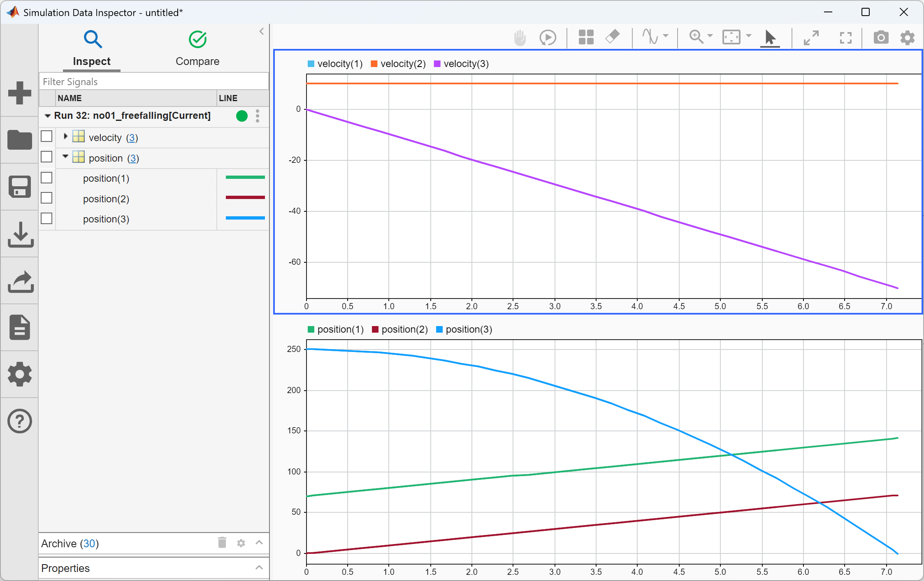Click the replay play-circle icon
The height and width of the screenshot is (581, 924).
548,38
